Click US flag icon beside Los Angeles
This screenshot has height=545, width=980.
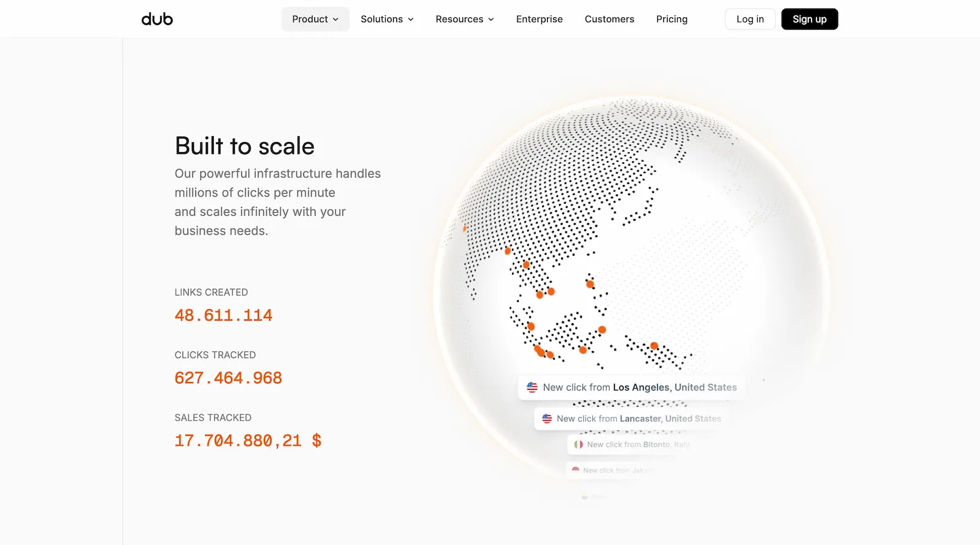[x=532, y=387]
